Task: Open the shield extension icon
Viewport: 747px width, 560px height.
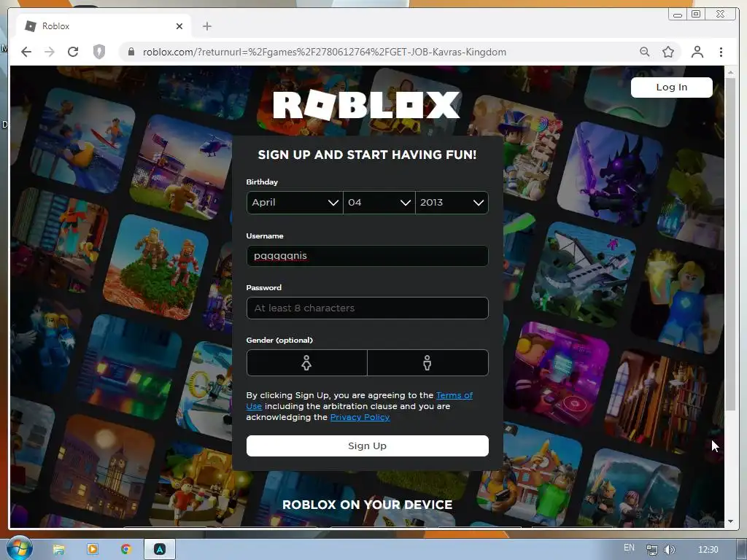Action: pos(99,52)
